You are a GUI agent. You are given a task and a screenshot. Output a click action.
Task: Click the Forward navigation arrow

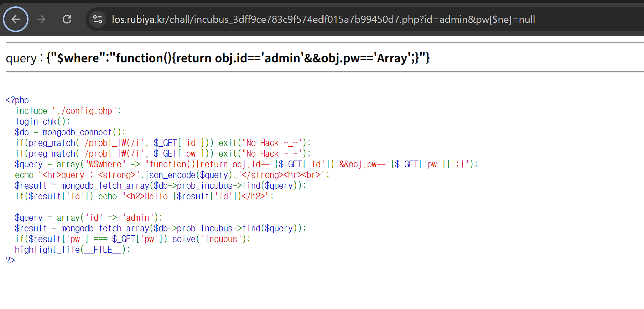pos(41,19)
